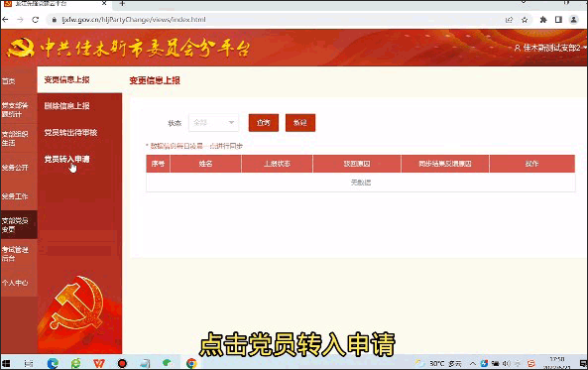Bookmark this page with star icon

(525, 20)
